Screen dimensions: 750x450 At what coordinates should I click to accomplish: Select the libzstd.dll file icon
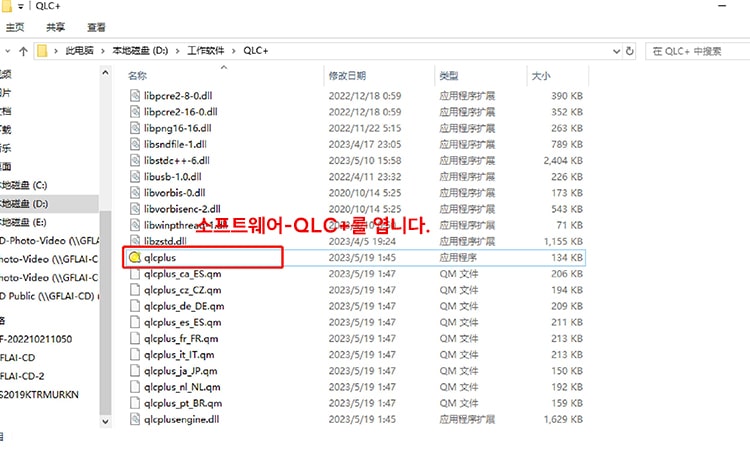point(135,241)
